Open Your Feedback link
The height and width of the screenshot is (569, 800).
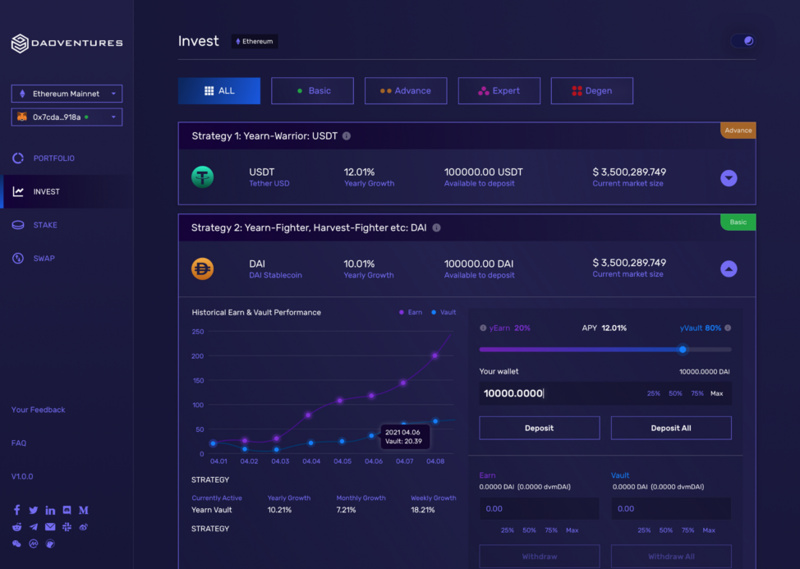click(38, 410)
